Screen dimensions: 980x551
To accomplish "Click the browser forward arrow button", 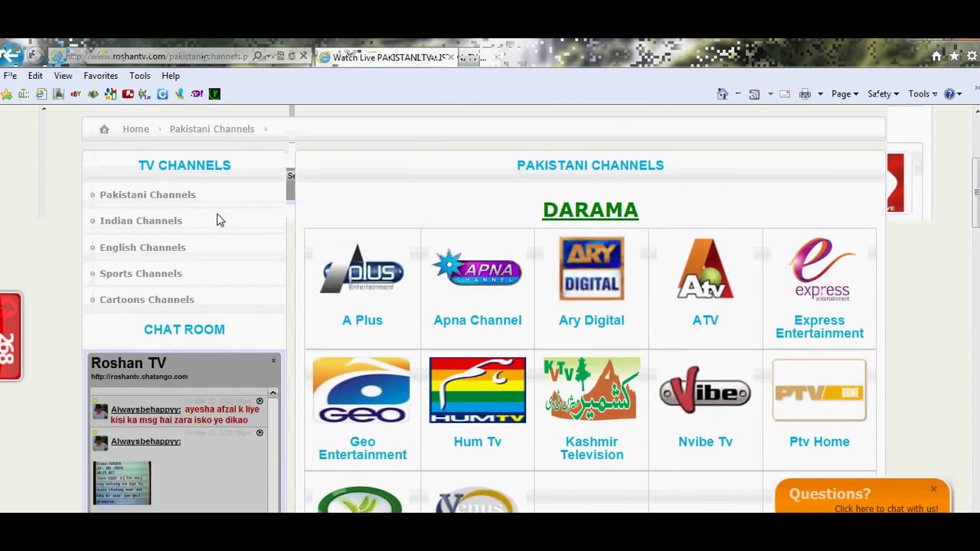I will (x=34, y=56).
